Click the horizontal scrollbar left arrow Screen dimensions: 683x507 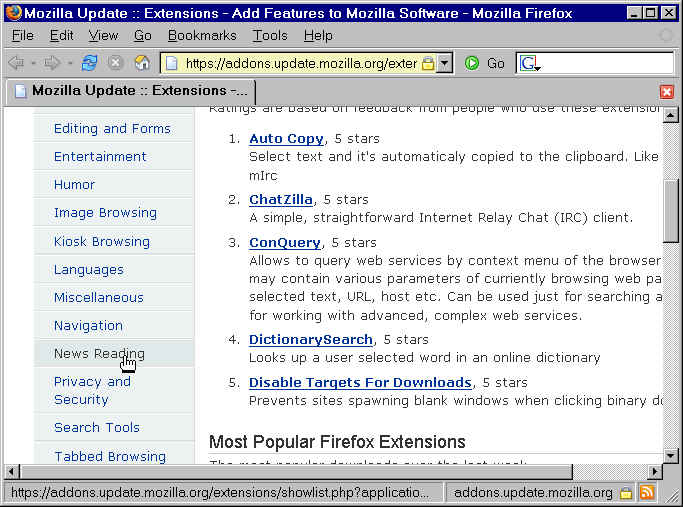tap(11, 471)
